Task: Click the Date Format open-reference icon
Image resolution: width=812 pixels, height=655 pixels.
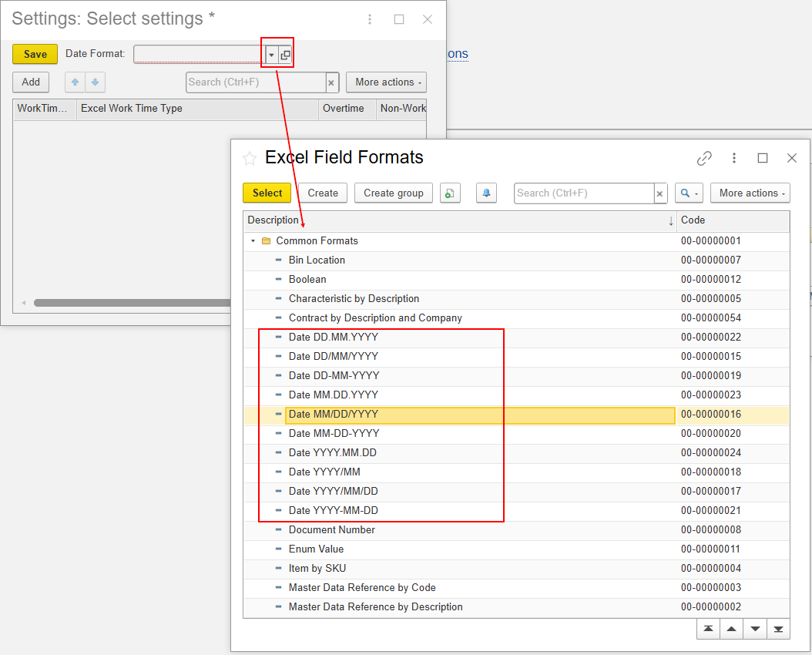Action: 285,55
